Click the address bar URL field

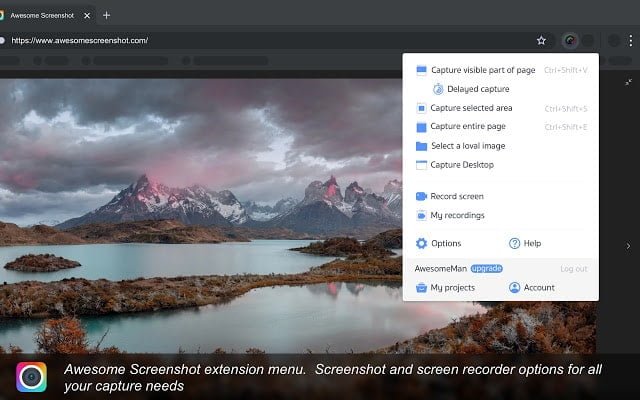pyautogui.click(x=269, y=40)
